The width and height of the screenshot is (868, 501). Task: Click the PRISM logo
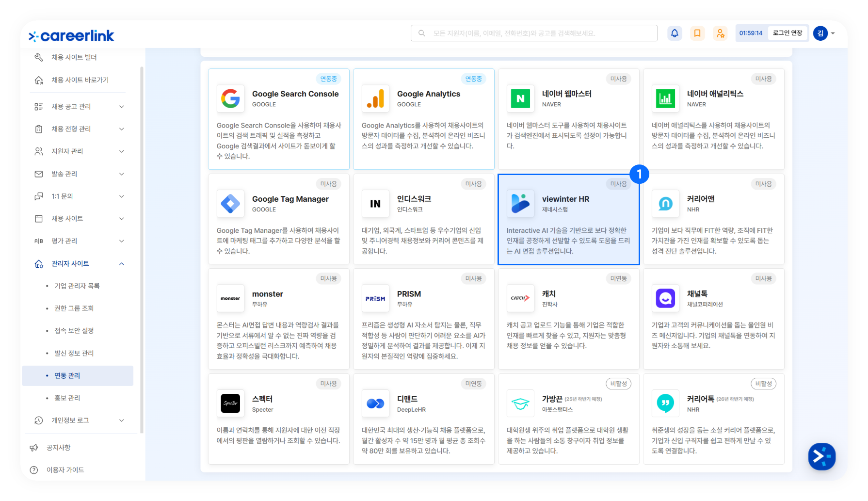[x=375, y=298]
